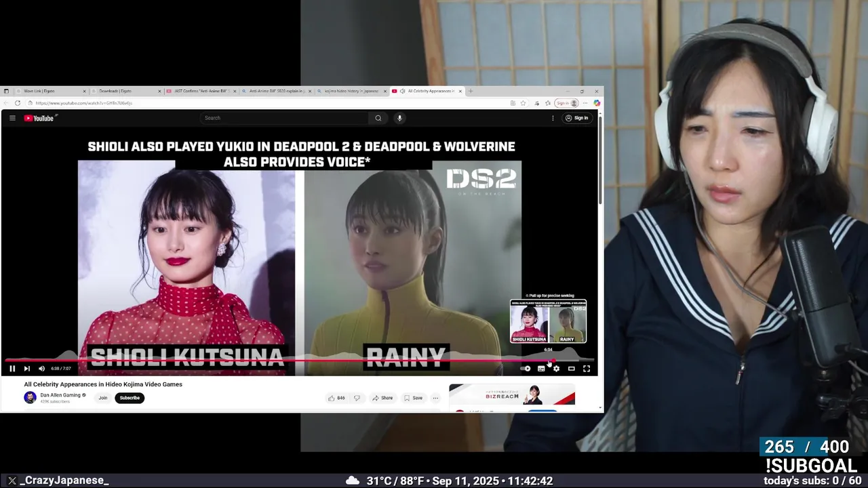Image resolution: width=868 pixels, height=488 pixels.
Task: Add page to favorites star icon
Action: (x=523, y=103)
